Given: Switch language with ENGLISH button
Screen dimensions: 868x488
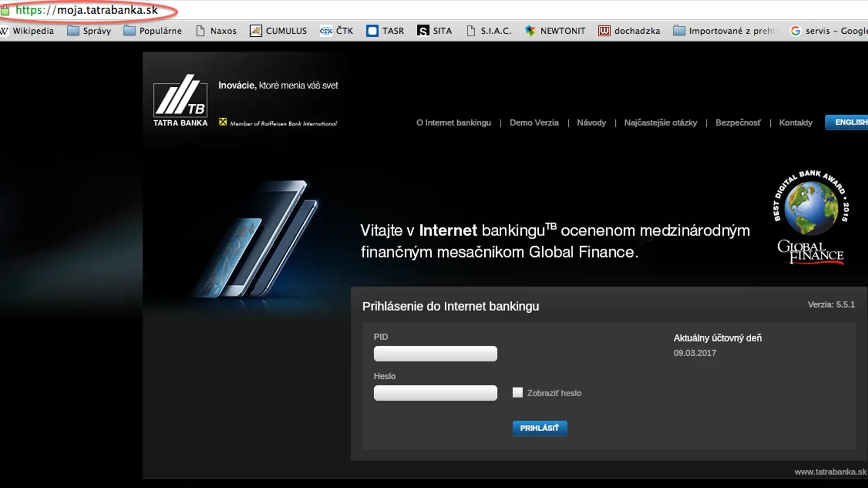Looking at the screenshot, I should tap(847, 122).
